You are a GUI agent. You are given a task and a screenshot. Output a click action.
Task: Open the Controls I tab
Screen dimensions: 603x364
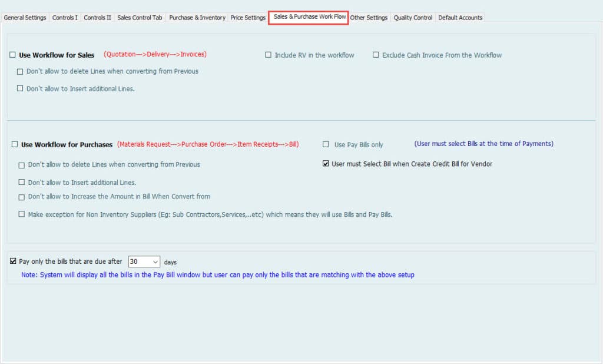coord(65,18)
